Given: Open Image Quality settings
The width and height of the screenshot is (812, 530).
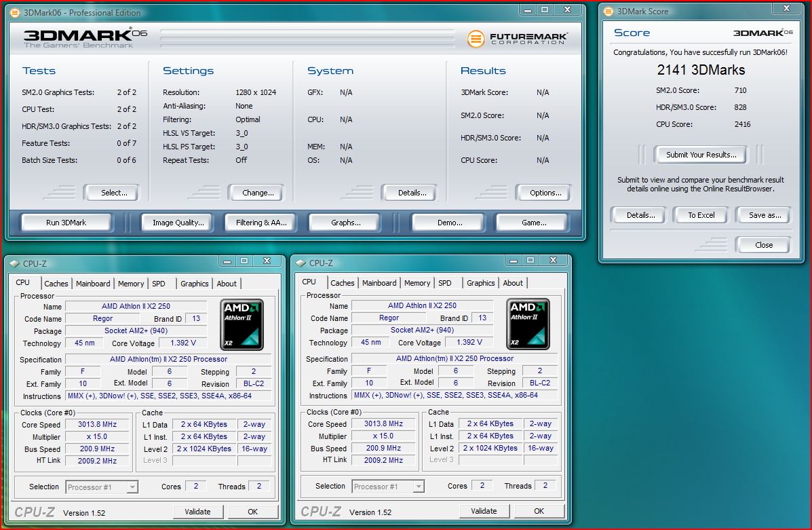Looking at the screenshot, I should click(178, 223).
